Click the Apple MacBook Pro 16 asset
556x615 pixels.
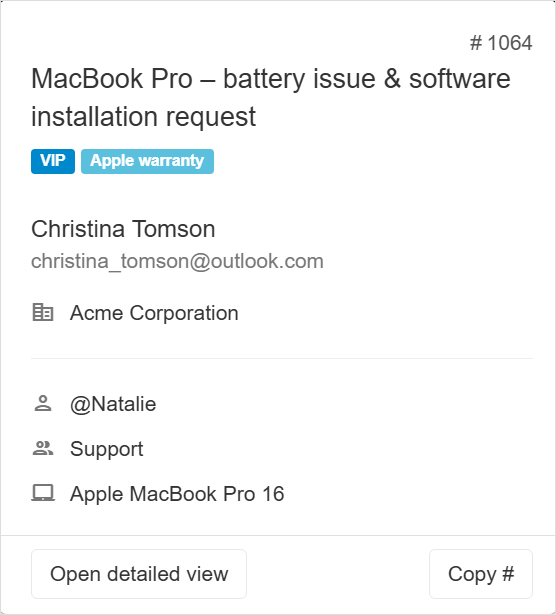click(177, 493)
